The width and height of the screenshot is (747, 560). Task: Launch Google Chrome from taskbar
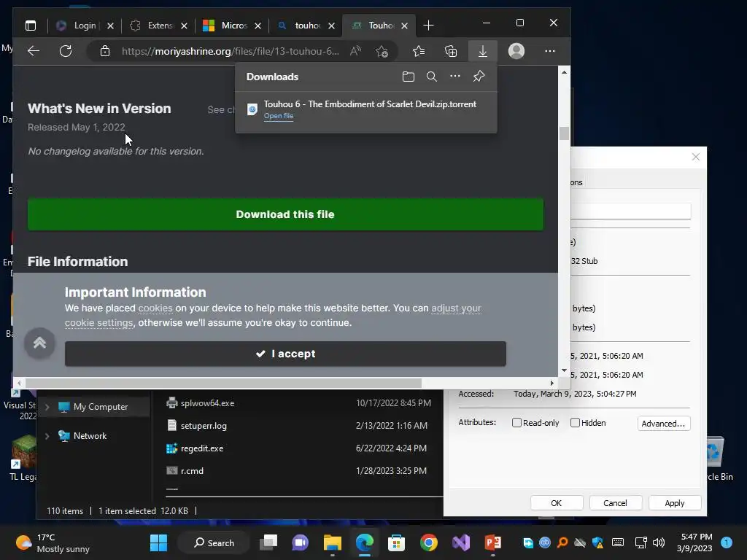click(429, 542)
